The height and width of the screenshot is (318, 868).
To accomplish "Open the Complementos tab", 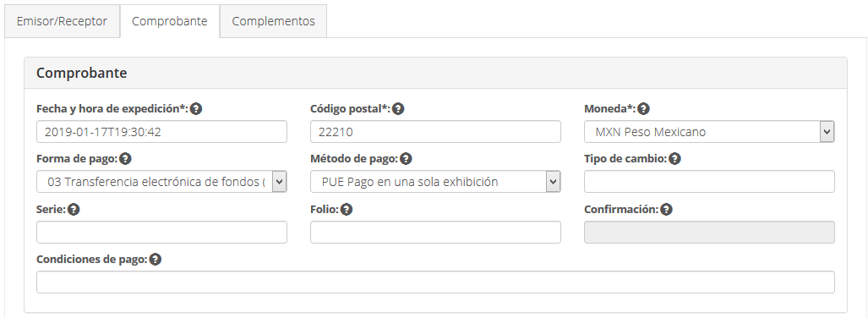I will pos(274,21).
